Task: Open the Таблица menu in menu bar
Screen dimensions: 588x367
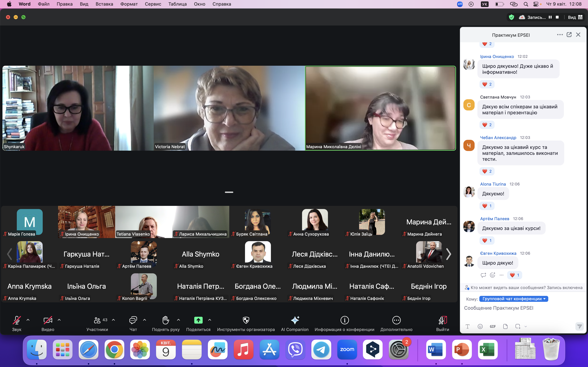Action: click(177, 4)
